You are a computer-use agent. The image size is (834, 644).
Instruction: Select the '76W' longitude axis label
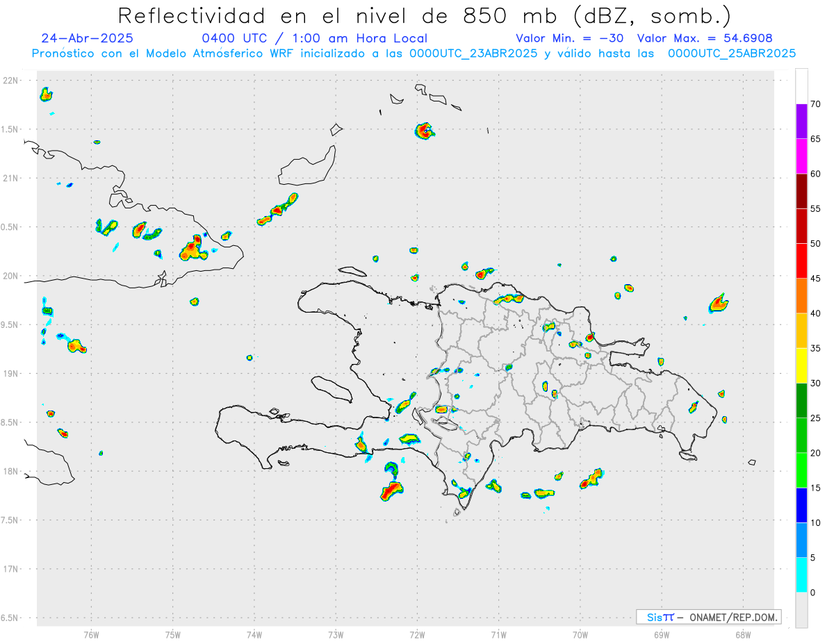[91, 634]
